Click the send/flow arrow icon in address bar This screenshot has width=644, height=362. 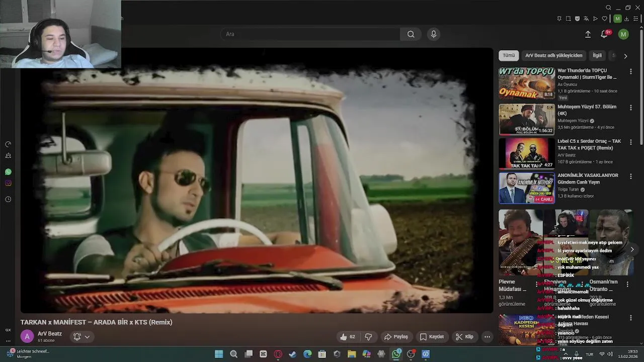(595, 19)
